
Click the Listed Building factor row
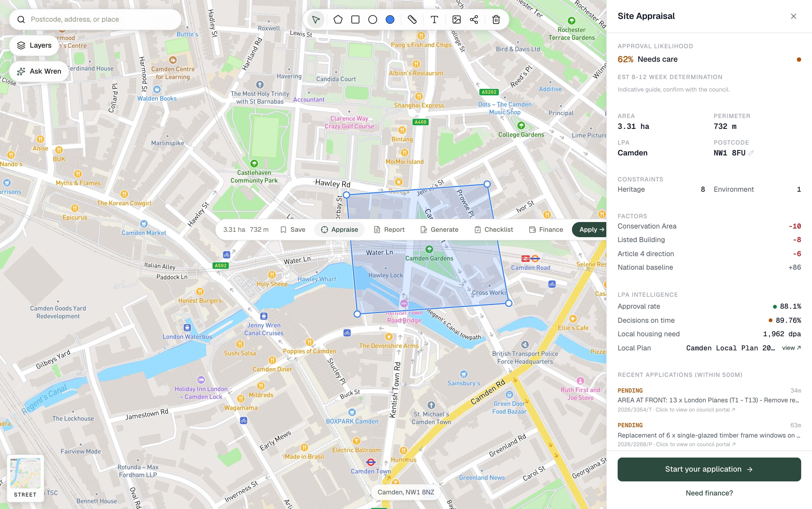coord(709,240)
